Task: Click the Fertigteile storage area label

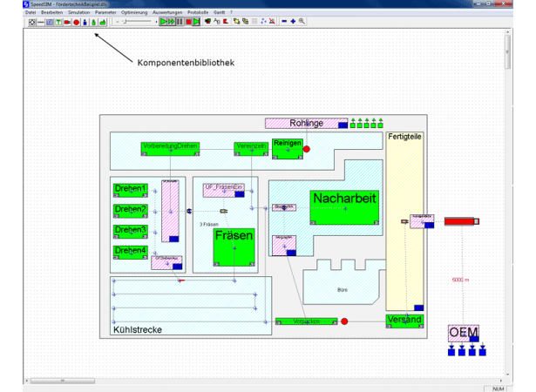Action: (x=404, y=137)
